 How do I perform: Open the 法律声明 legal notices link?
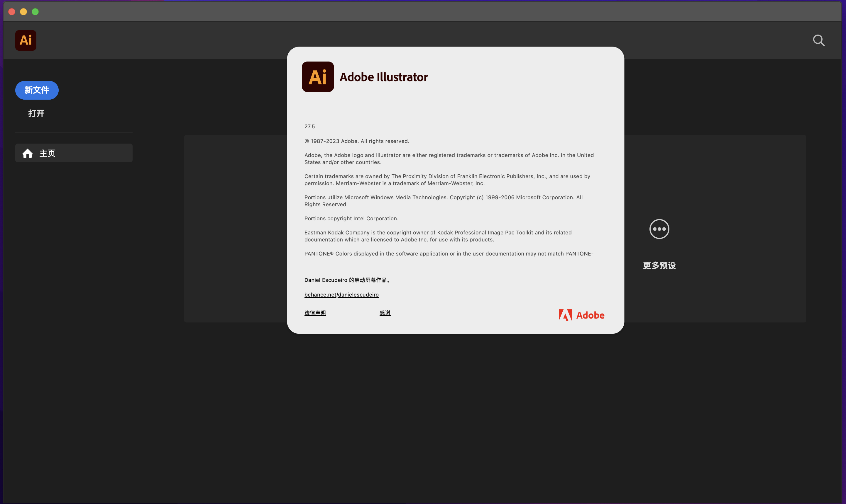[x=315, y=313]
